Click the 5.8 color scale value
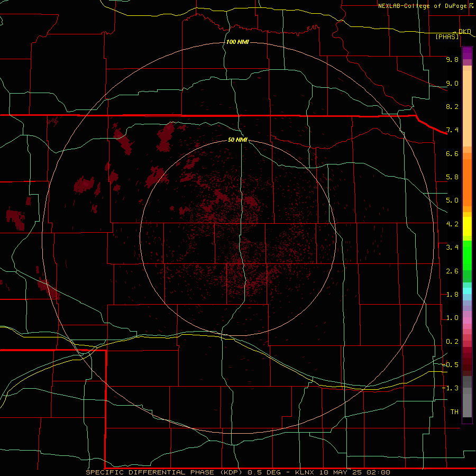Image resolution: width=476 pixels, height=476 pixels. point(452,177)
